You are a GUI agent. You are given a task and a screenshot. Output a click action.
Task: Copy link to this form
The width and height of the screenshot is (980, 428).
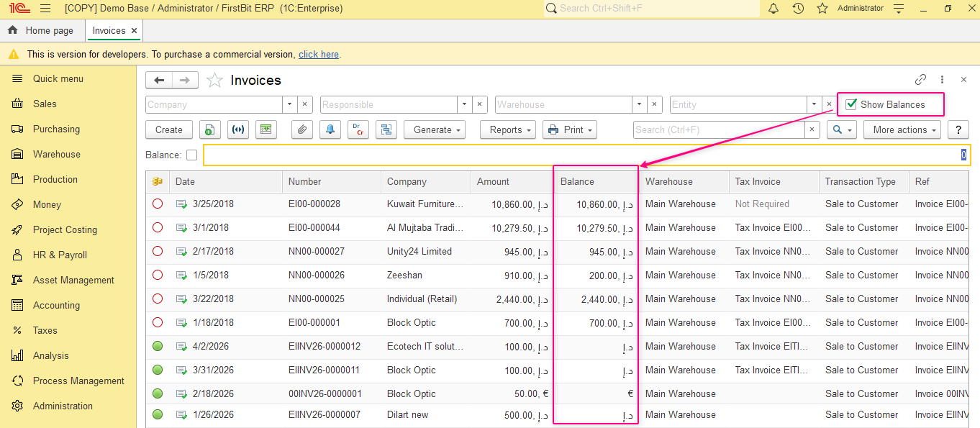pos(920,80)
